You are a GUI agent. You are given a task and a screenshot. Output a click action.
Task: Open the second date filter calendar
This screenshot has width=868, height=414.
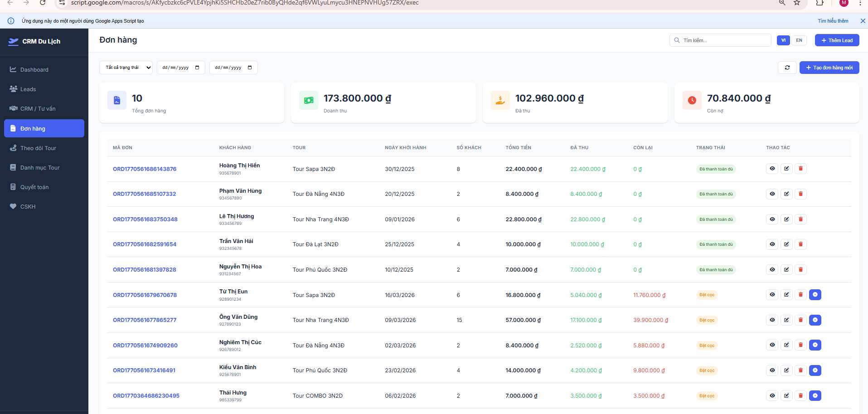[250, 68]
